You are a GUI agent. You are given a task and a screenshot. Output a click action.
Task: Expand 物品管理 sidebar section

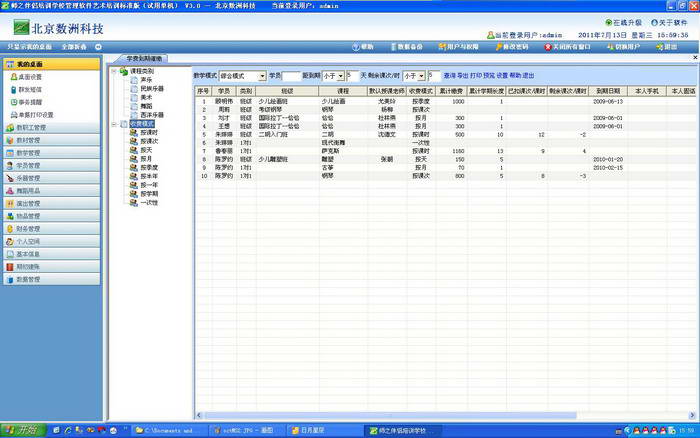point(52,216)
